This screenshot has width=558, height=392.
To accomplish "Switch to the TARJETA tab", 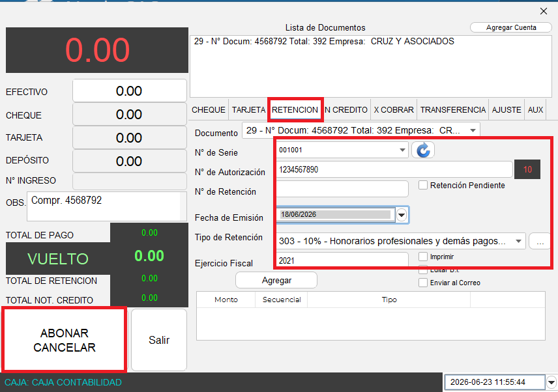I will [x=249, y=110].
